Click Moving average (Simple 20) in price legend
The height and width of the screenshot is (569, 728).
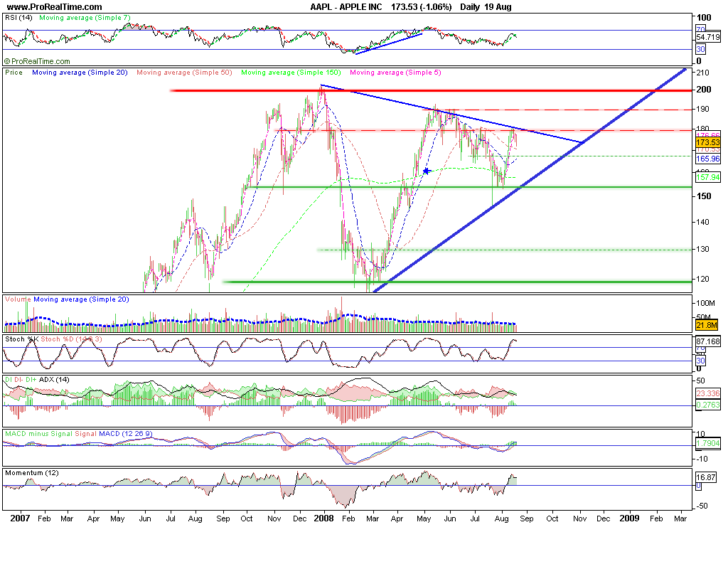[x=80, y=73]
